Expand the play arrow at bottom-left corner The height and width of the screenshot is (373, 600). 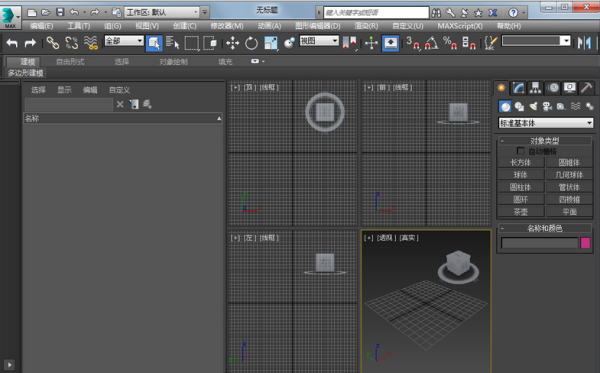tap(10, 365)
